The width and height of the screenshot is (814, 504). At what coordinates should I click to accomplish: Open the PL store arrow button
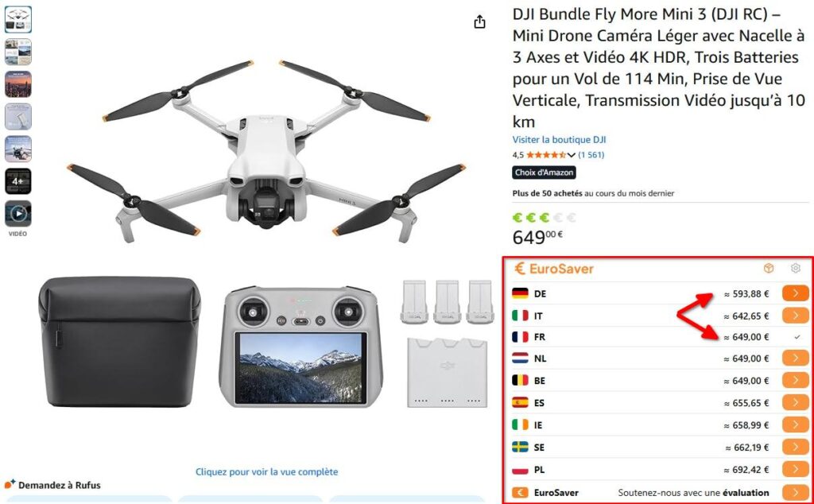pos(796,469)
